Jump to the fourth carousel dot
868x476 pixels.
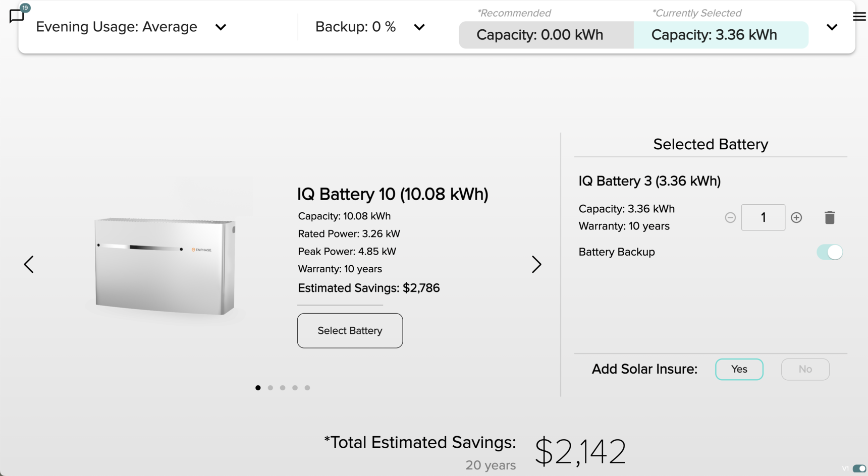[x=295, y=388]
